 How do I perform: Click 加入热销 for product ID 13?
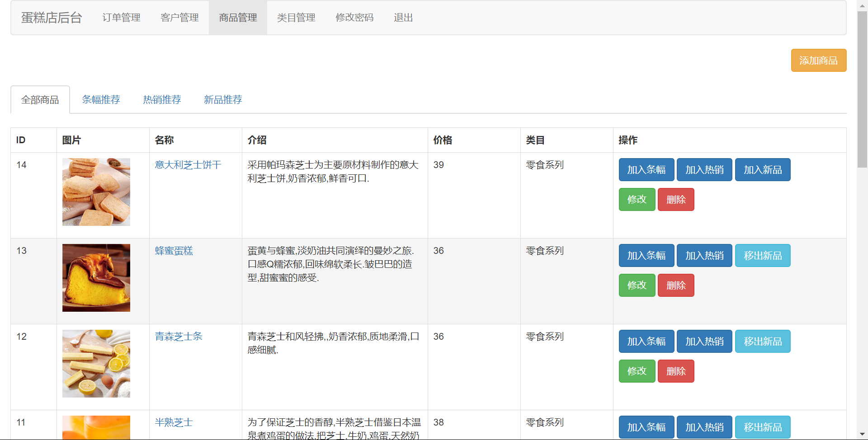pyautogui.click(x=704, y=256)
